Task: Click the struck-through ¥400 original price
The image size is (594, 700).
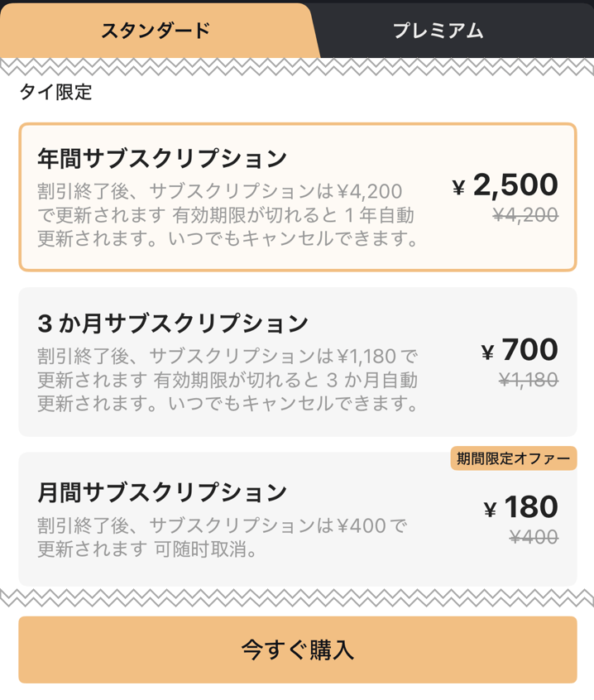Action: pos(534,537)
